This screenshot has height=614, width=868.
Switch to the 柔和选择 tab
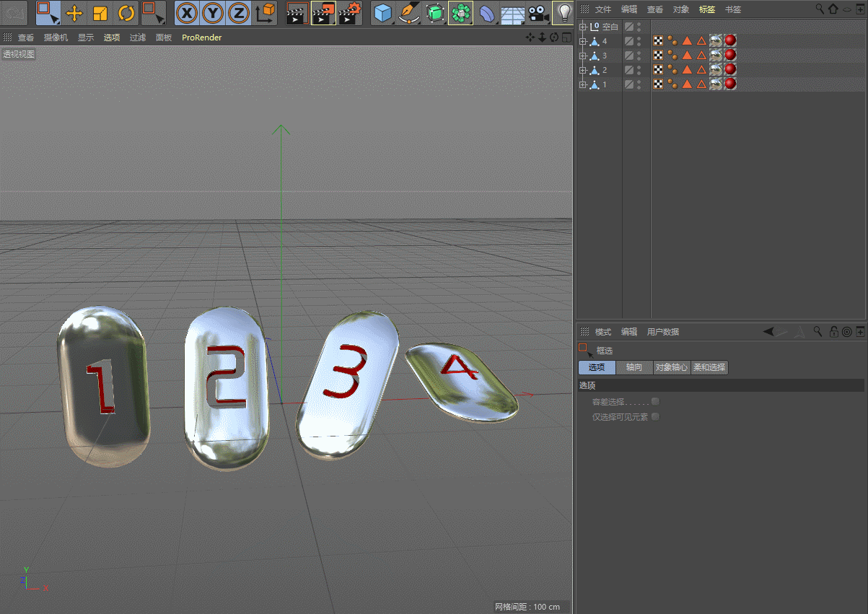click(x=709, y=367)
